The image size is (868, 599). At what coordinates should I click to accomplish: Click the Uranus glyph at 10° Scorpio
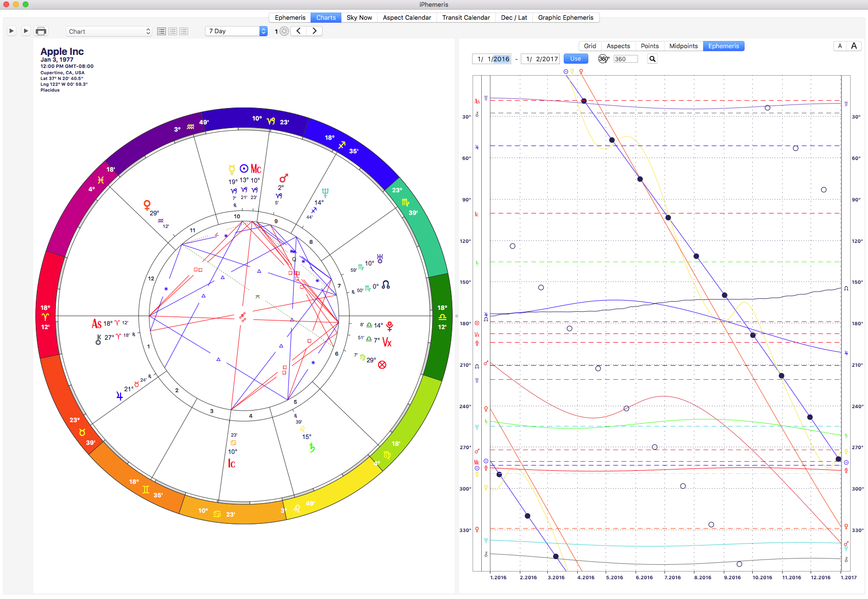[x=380, y=259]
